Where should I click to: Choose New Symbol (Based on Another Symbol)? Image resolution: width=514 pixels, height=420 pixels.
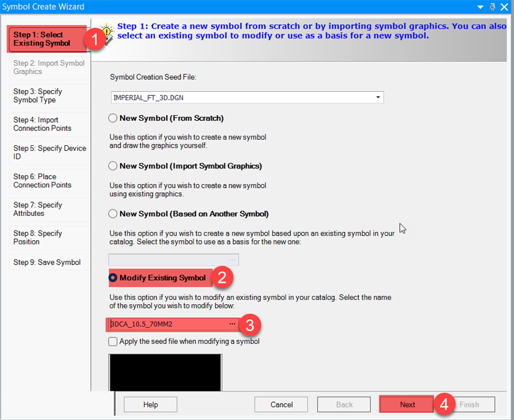click(x=113, y=214)
